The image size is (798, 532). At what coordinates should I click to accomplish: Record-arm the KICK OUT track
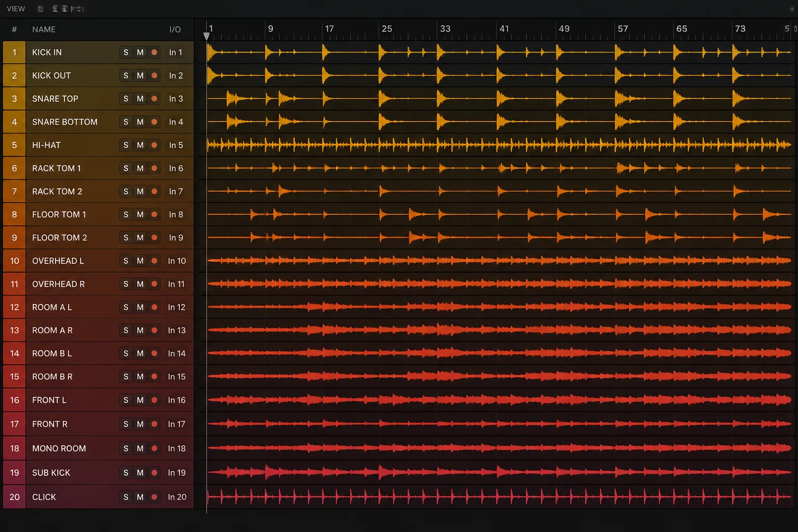pyautogui.click(x=154, y=76)
